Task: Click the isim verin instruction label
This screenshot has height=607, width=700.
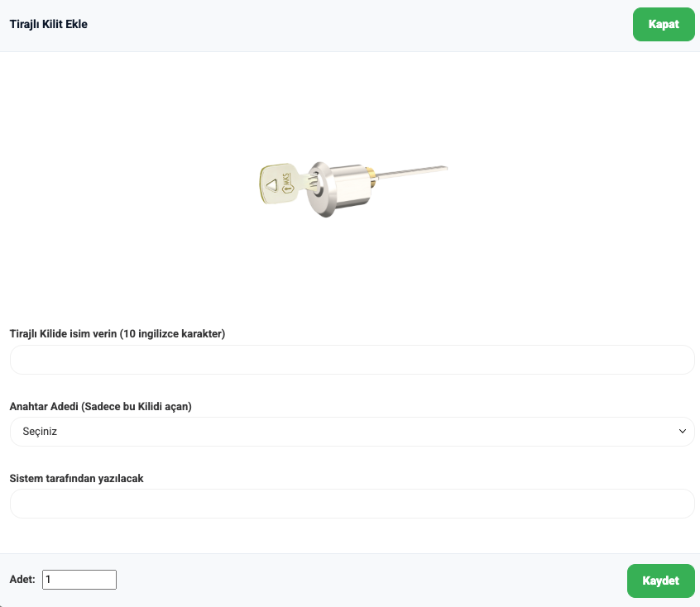Action: tap(116, 334)
